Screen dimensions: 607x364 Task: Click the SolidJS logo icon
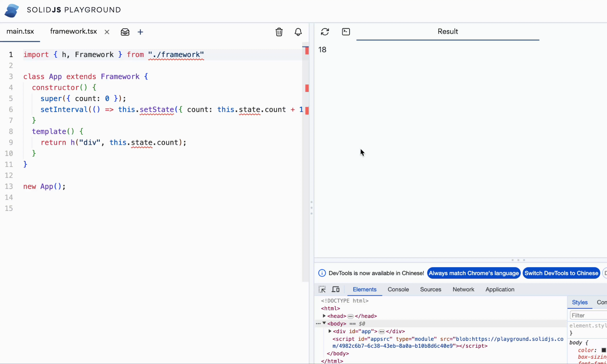point(11,10)
